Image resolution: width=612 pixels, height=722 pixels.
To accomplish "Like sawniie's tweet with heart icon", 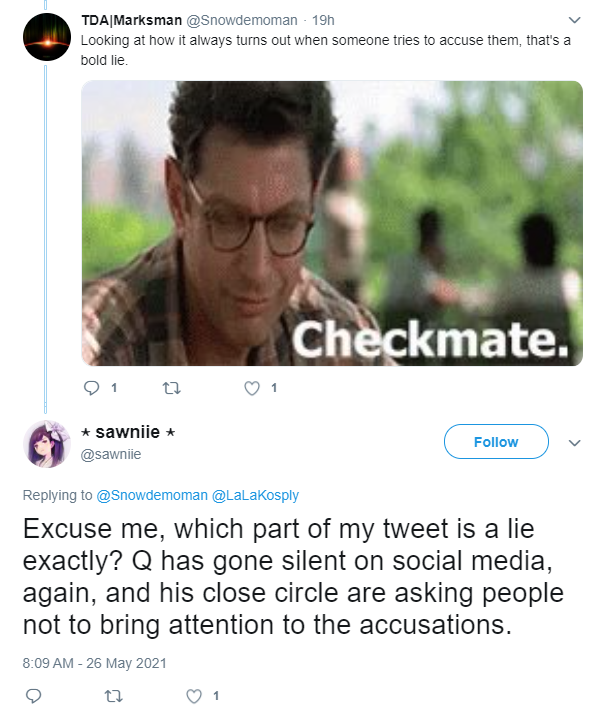I will coord(194,696).
